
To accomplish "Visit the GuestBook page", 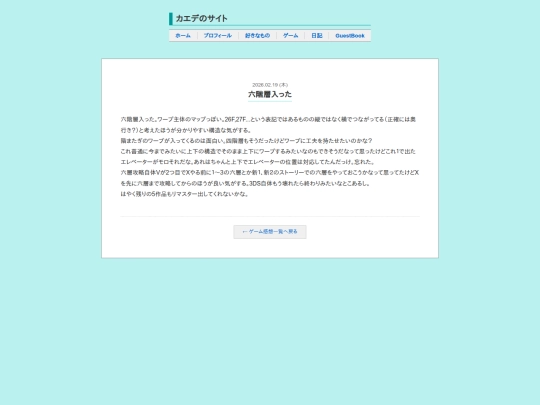I will [350, 36].
